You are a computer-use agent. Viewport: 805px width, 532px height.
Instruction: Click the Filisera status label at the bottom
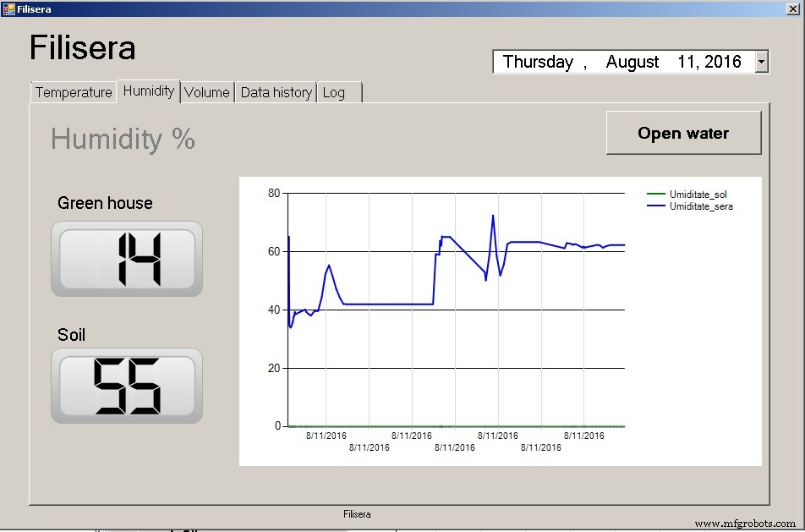click(x=357, y=513)
